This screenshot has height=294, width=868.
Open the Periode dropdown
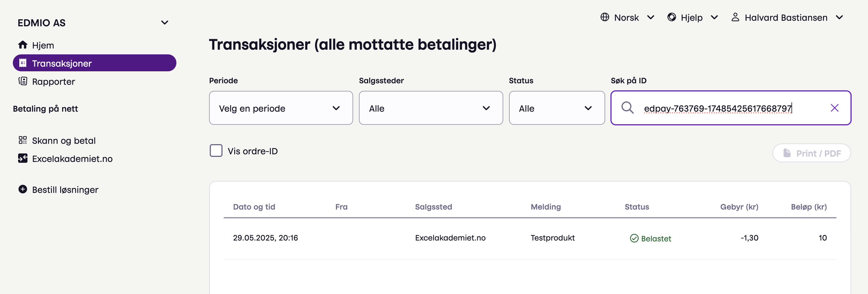281,108
